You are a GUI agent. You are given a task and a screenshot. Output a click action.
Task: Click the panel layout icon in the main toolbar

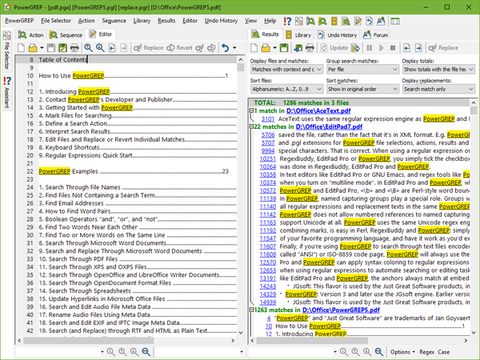pos(395,21)
